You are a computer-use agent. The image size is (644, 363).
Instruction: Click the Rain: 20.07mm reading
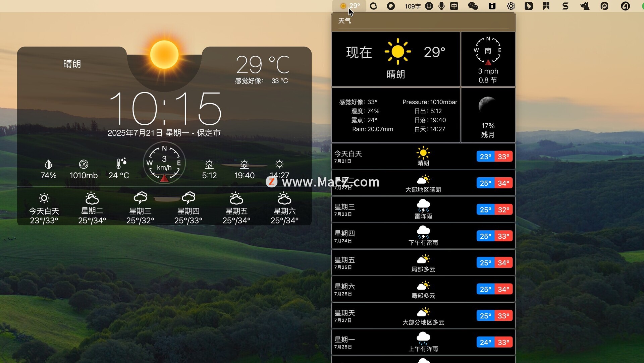tap(373, 129)
